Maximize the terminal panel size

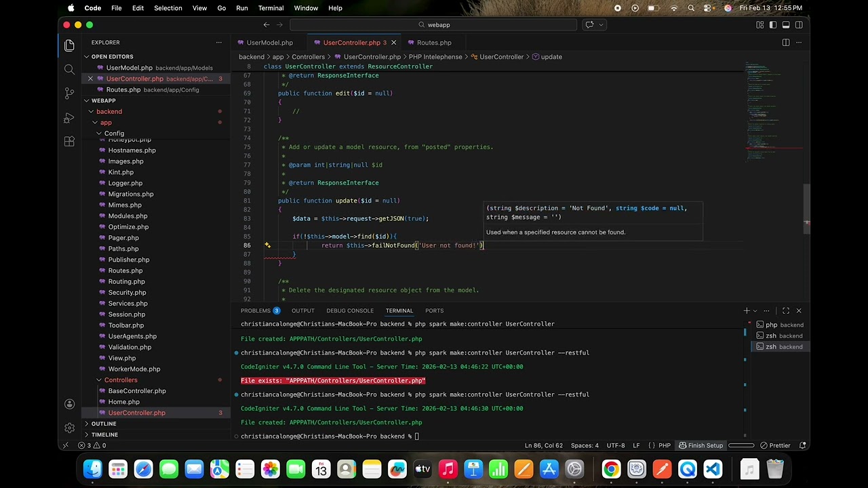pyautogui.click(x=786, y=311)
